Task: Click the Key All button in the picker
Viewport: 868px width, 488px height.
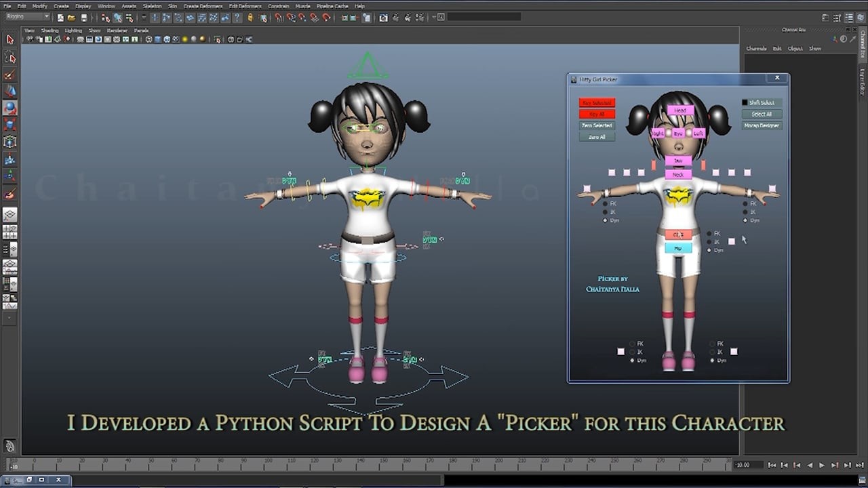Action: (597, 115)
